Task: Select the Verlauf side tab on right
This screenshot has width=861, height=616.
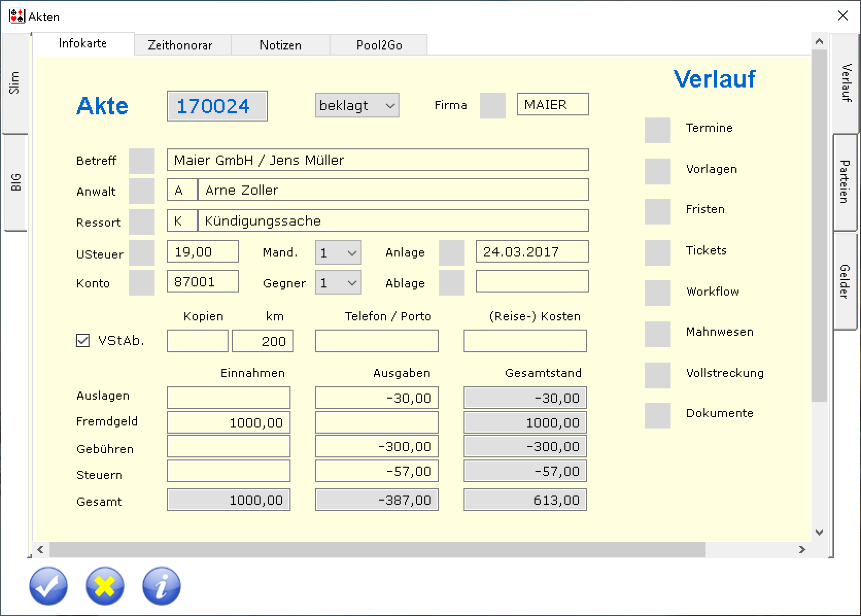Action: 846,82
